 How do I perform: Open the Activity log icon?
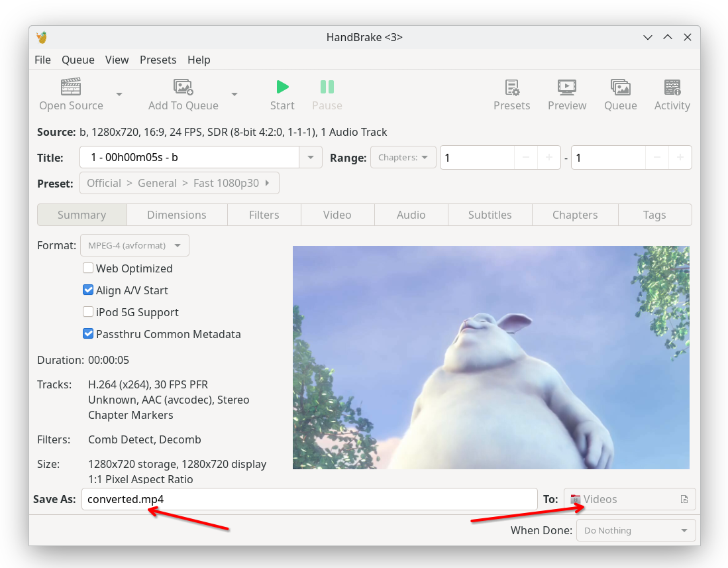672,87
